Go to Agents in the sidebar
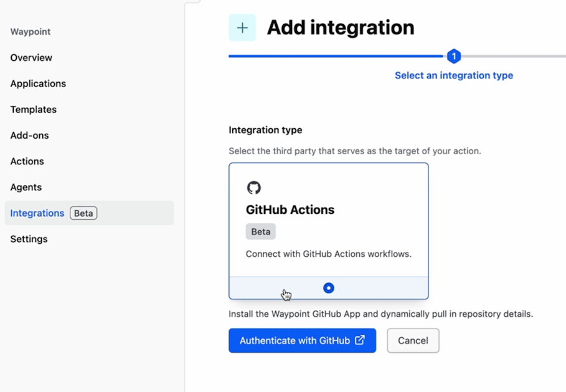566x392 pixels. point(26,187)
